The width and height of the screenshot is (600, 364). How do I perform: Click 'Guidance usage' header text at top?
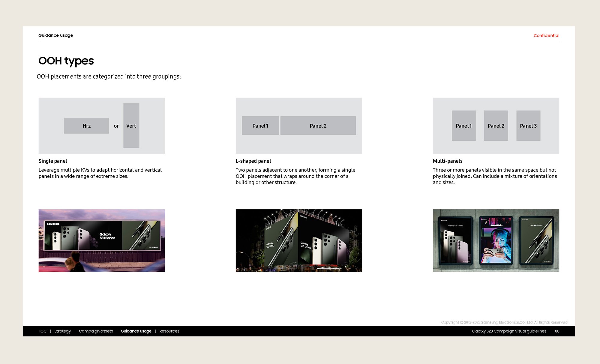pyautogui.click(x=56, y=35)
